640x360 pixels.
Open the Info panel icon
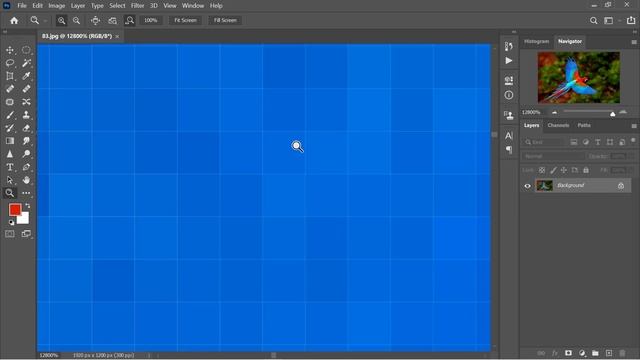(x=509, y=95)
